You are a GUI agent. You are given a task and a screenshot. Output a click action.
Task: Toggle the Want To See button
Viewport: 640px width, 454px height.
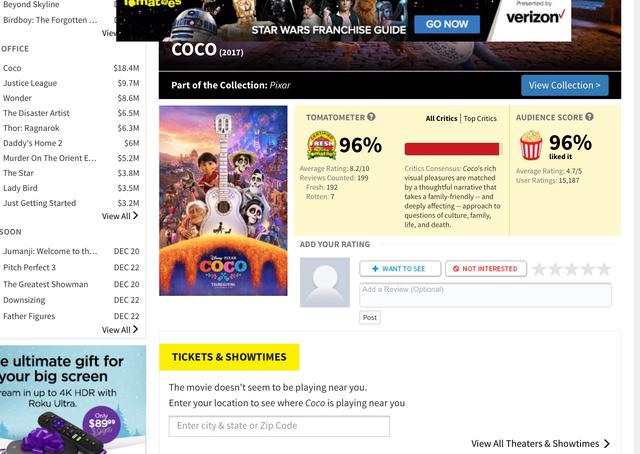click(400, 269)
